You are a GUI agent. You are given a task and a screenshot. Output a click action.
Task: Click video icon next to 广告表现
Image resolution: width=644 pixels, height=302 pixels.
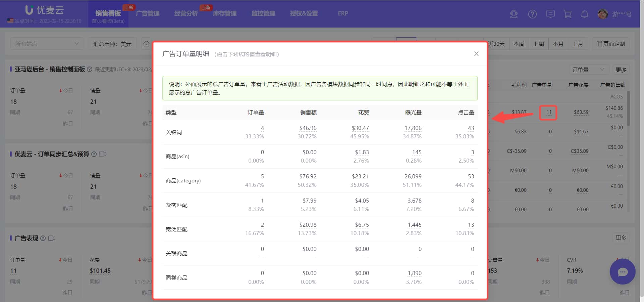click(x=52, y=238)
